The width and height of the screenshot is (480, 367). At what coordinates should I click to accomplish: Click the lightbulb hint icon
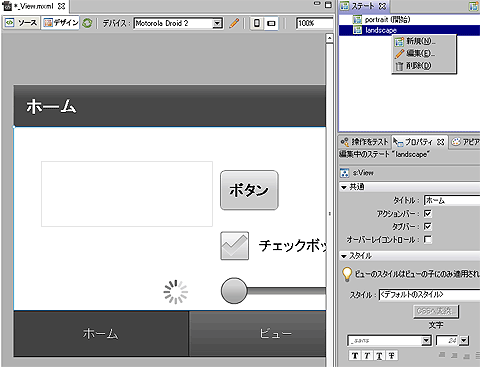347,274
